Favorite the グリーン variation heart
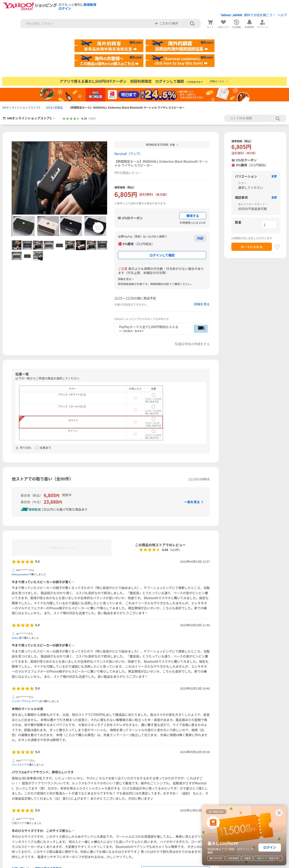The width and height of the screenshot is (289, 868). [135, 434]
